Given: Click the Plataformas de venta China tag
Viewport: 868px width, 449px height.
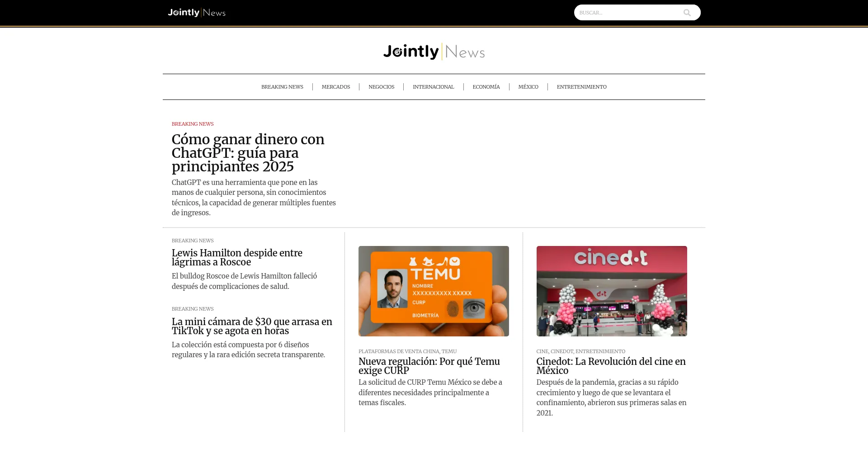Looking at the screenshot, I should click(399, 351).
